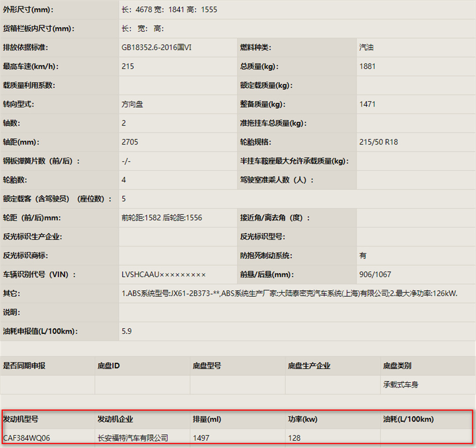Click the displacement value 1497

click(x=201, y=438)
